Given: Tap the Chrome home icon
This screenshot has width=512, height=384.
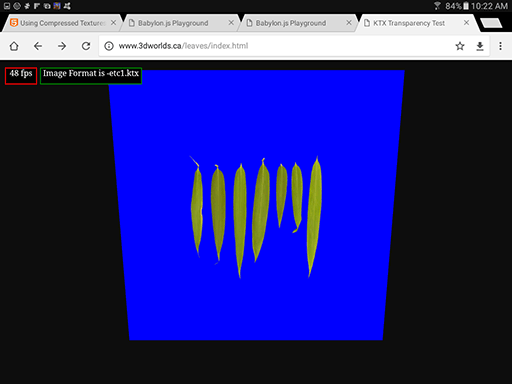Looking at the screenshot, I should coord(14,46).
